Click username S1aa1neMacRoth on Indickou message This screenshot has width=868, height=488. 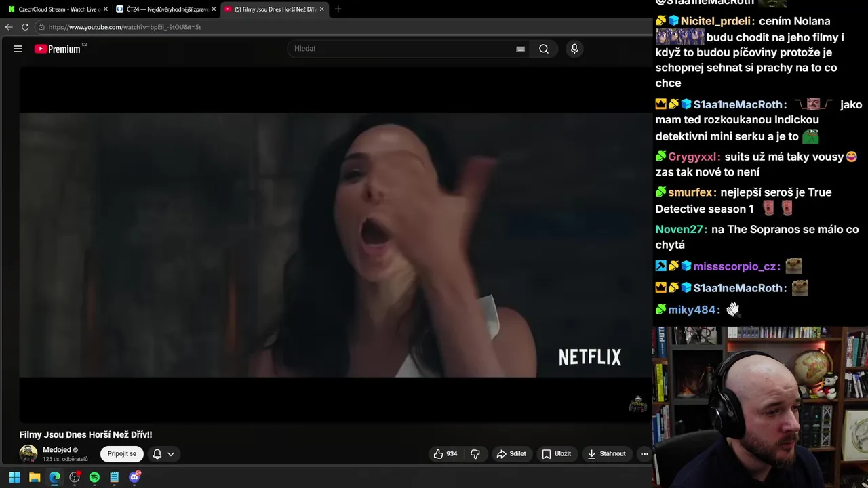[x=738, y=105]
